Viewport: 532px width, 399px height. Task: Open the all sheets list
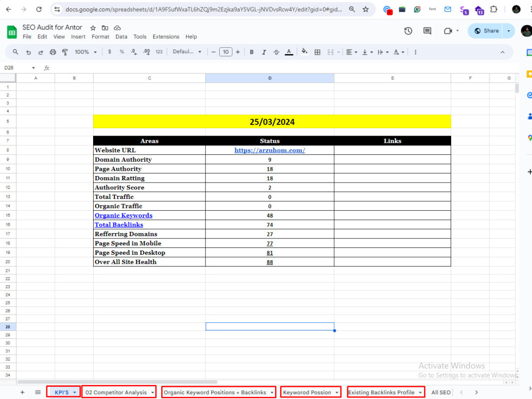[x=38, y=392]
